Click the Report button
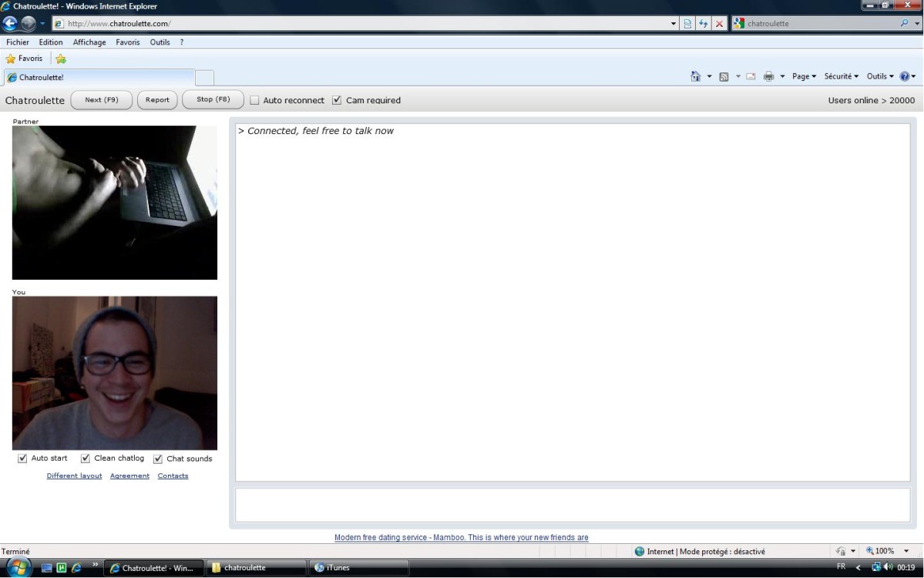This screenshot has width=924, height=578. coord(157,100)
